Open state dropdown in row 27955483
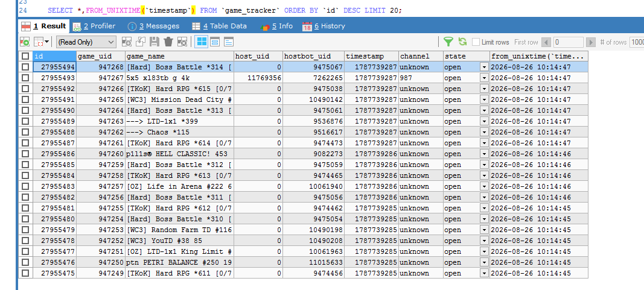The image size is (644, 290). (x=485, y=186)
